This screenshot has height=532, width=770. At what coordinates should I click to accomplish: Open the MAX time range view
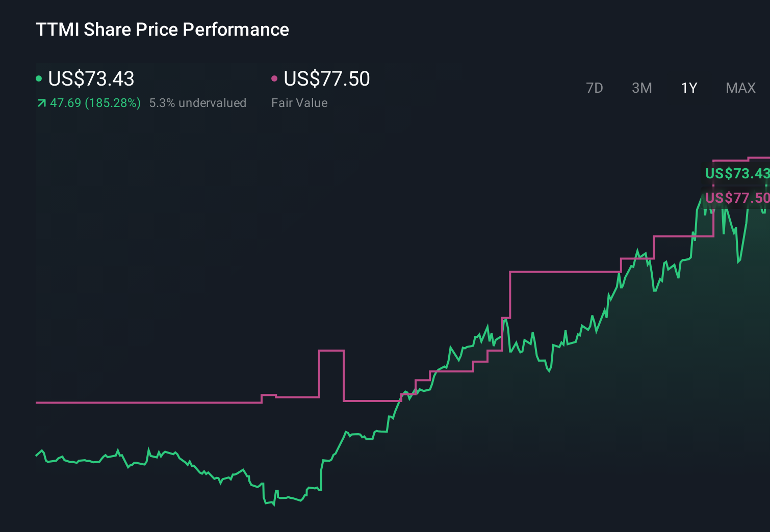click(740, 88)
